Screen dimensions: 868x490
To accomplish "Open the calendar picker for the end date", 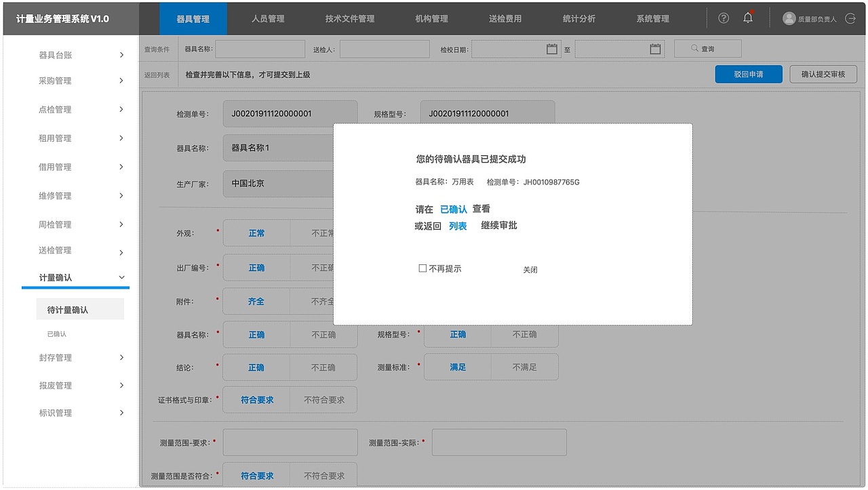I will pyautogui.click(x=654, y=49).
